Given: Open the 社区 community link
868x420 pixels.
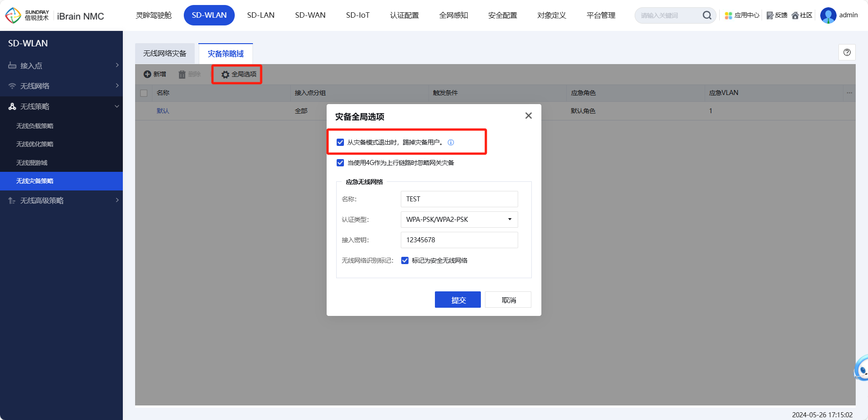Looking at the screenshot, I should tap(802, 15).
